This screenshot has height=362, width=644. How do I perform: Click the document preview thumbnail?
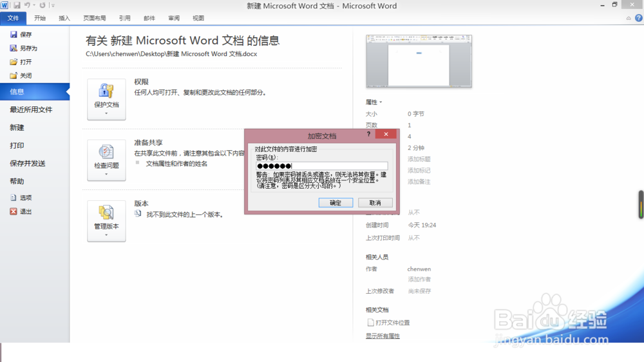click(x=419, y=61)
